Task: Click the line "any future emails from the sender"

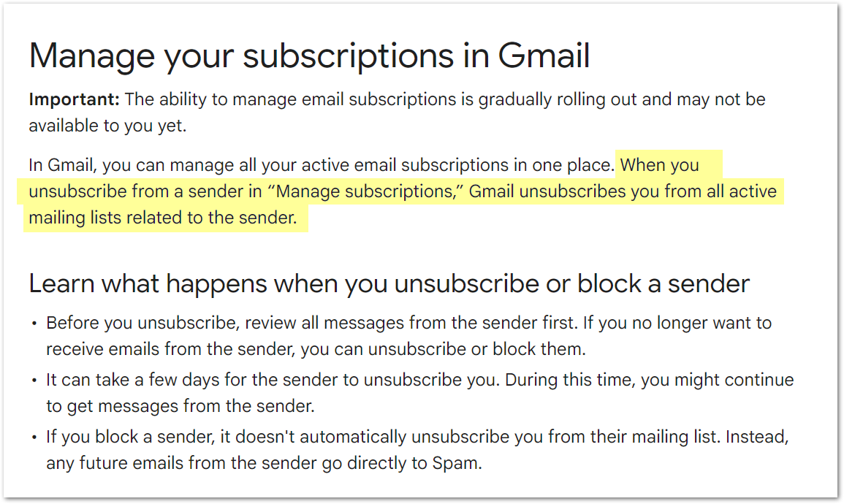Action: tap(181, 463)
